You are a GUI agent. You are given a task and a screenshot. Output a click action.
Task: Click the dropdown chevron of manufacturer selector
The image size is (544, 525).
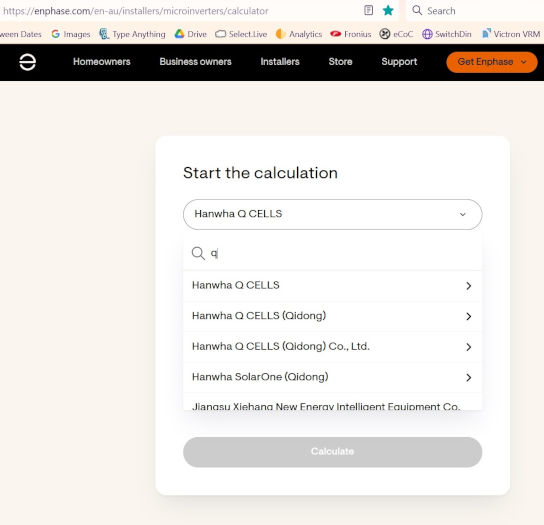[462, 214]
